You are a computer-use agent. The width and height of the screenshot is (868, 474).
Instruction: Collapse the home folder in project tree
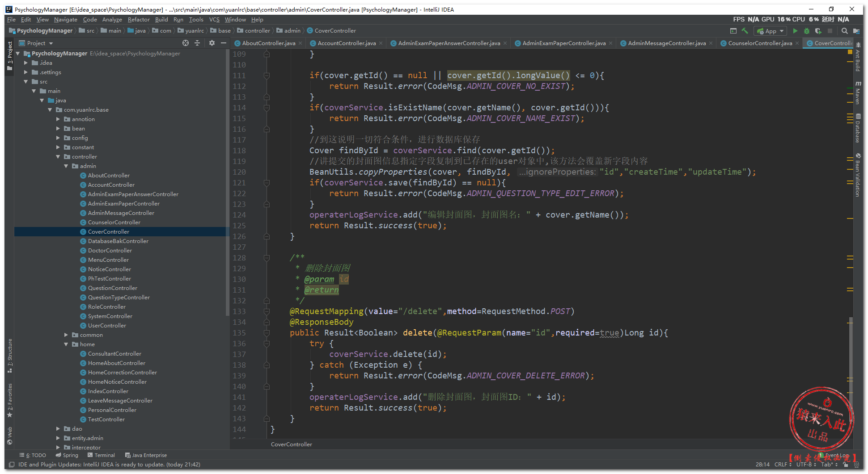coord(66,344)
